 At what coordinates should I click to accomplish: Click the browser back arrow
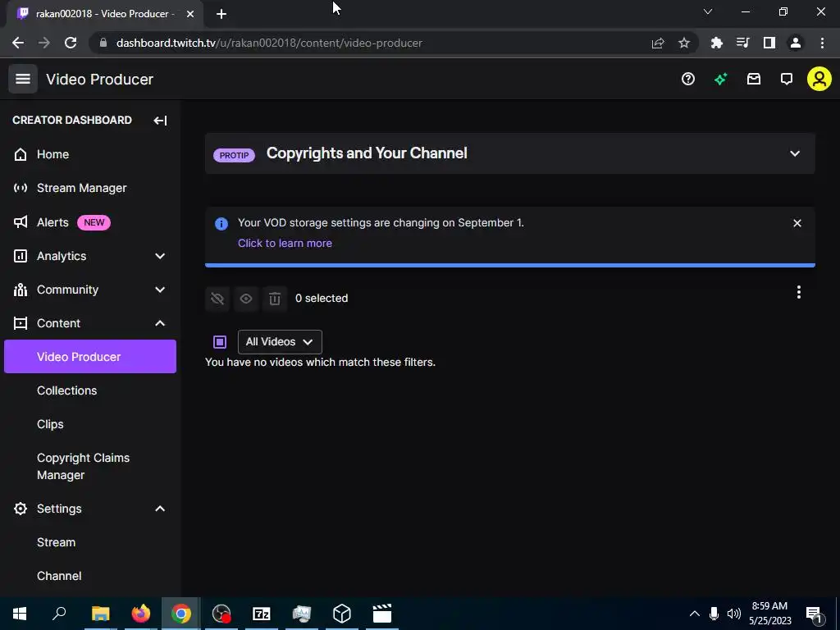(18, 43)
